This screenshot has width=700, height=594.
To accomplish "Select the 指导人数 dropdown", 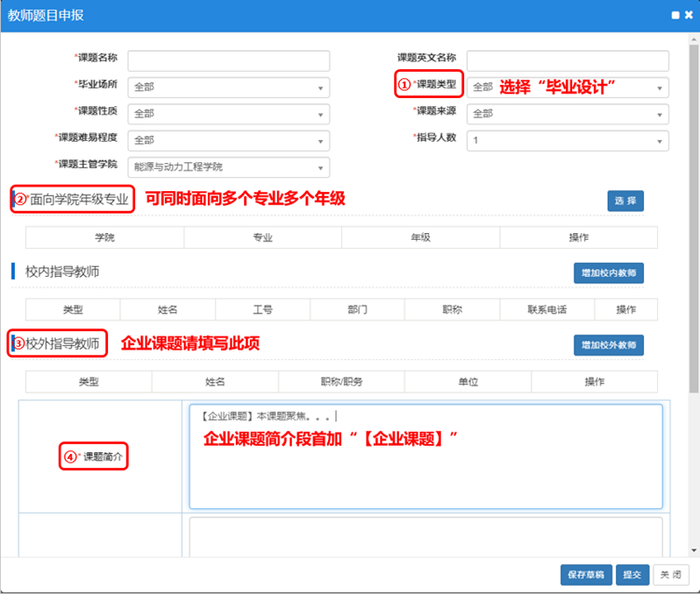I will pos(567,141).
